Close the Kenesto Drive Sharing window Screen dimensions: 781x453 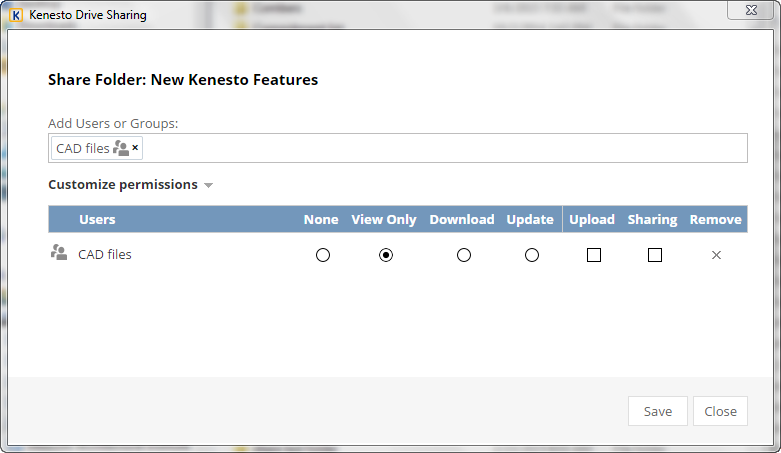click(751, 10)
